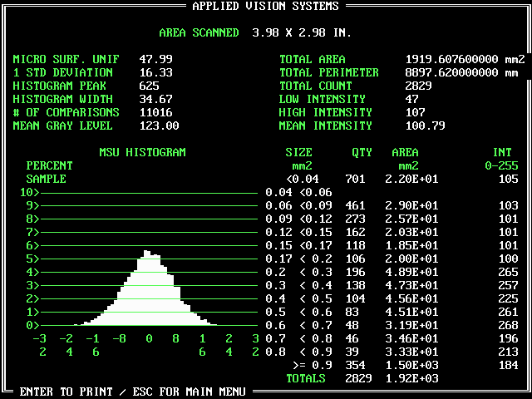Select intensity value 184
The width and height of the screenshot is (532, 399).
508,365
